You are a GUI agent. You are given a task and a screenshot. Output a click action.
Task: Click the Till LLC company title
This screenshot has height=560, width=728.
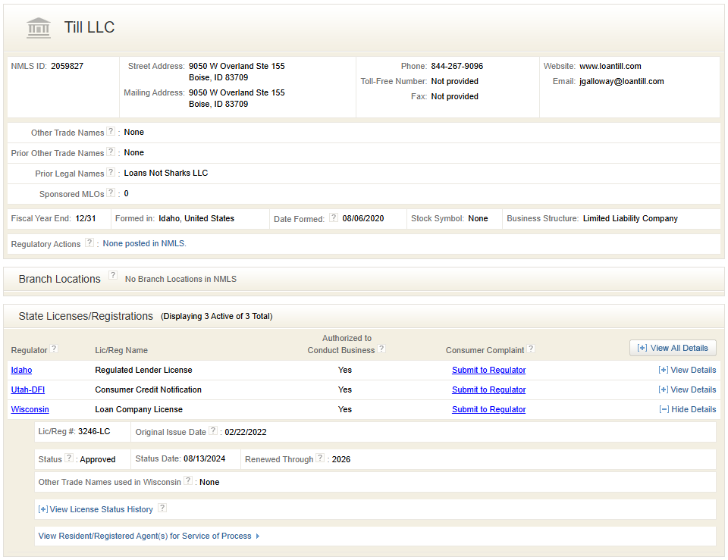coord(89,27)
